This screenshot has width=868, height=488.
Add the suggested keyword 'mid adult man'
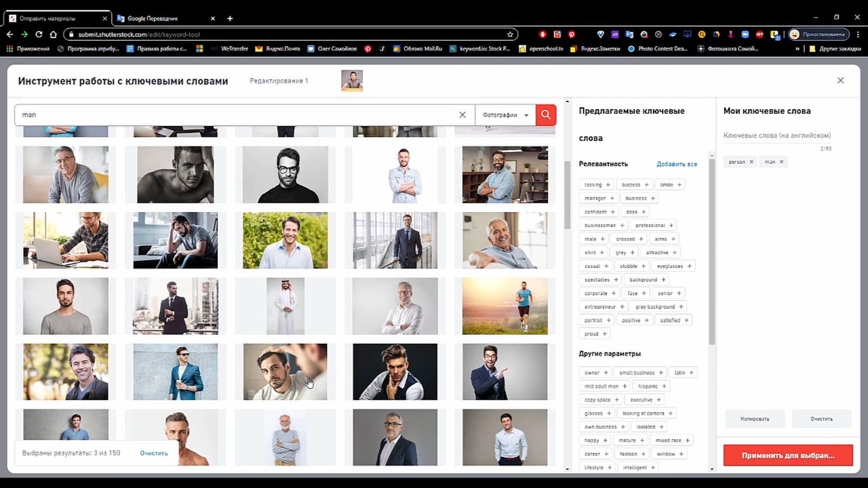pos(606,386)
